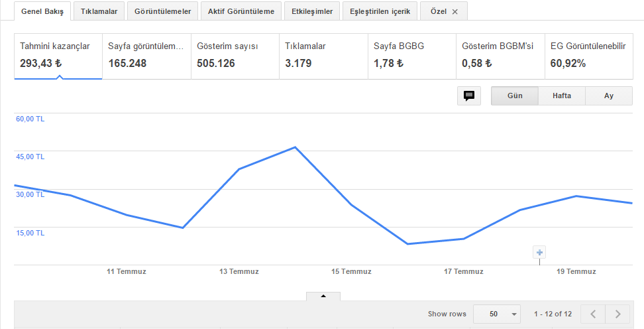
Task: Open the Görüntülemeler tab
Action: click(162, 11)
